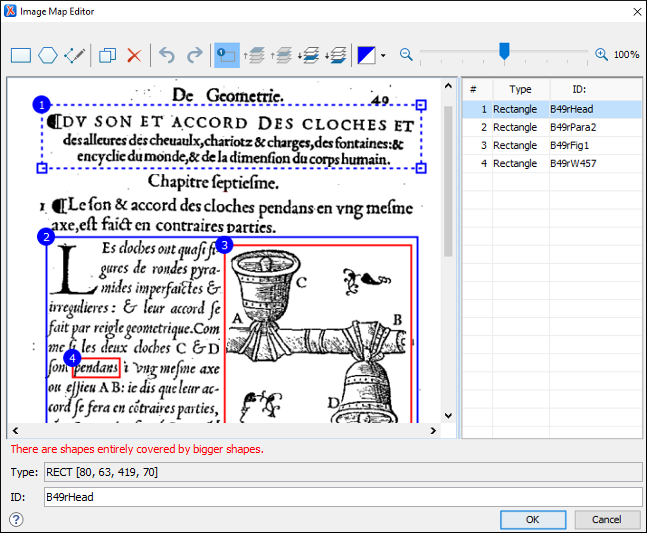
Task: Click the zoom in magnifier icon
Action: (601, 55)
